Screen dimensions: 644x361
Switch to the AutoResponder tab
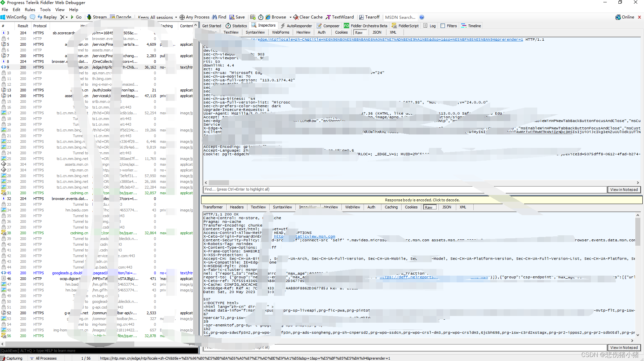[296, 26]
